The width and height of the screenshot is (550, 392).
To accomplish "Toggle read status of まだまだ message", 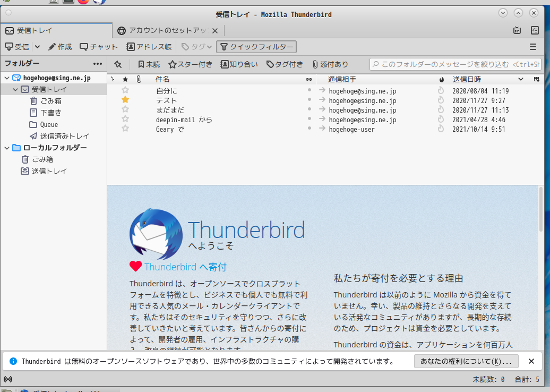I will pyautogui.click(x=309, y=109).
